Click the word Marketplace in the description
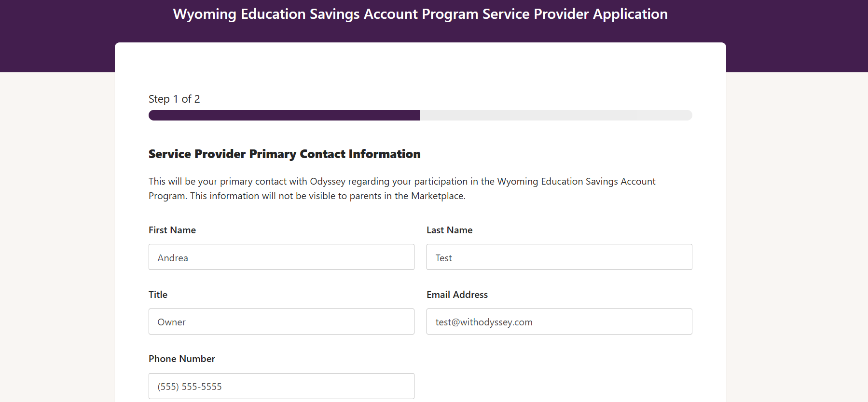This screenshot has height=402, width=868. [x=437, y=196]
